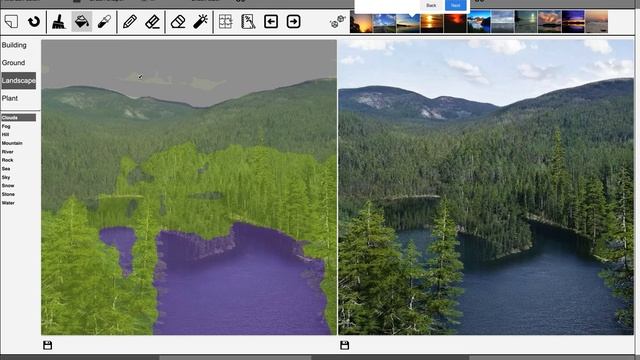Choose the pale grey-blue horizon style thumbnail
640x360 pixels.
click(x=502, y=22)
